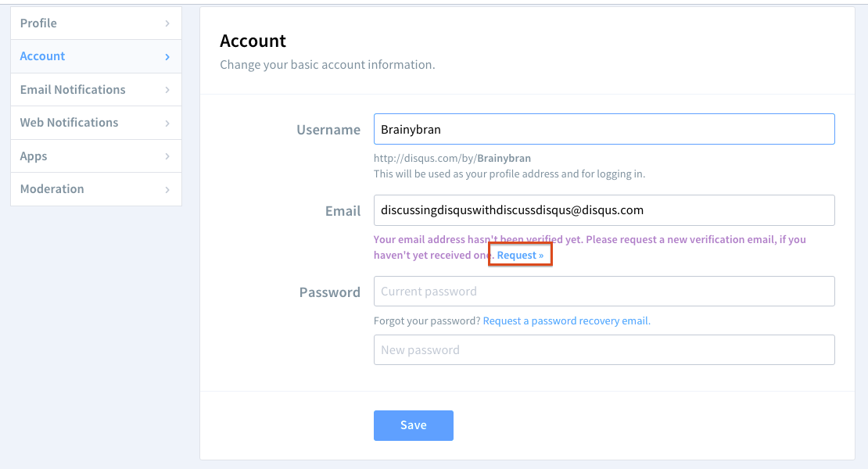Click the chevron arrow next to Apps
Image resolution: width=868 pixels, height=469 pixels.
(167, 156)
